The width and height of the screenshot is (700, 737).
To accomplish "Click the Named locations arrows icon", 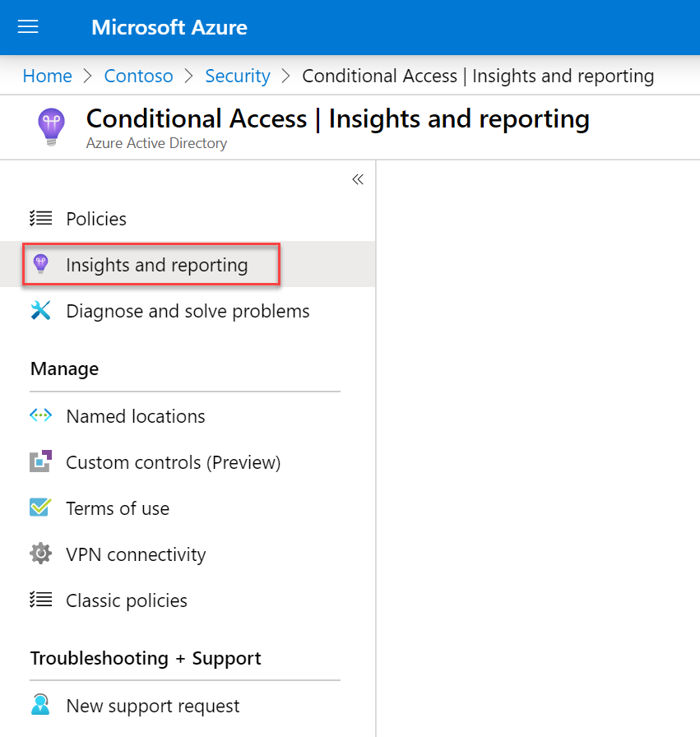I will click(x=41, y=415).
